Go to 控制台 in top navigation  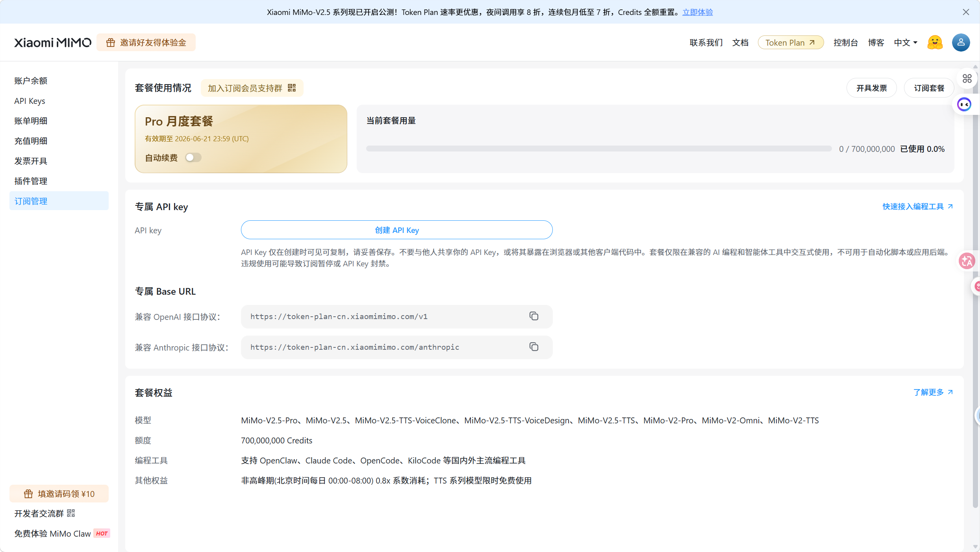pyautogui.click(x=846, y=42)
